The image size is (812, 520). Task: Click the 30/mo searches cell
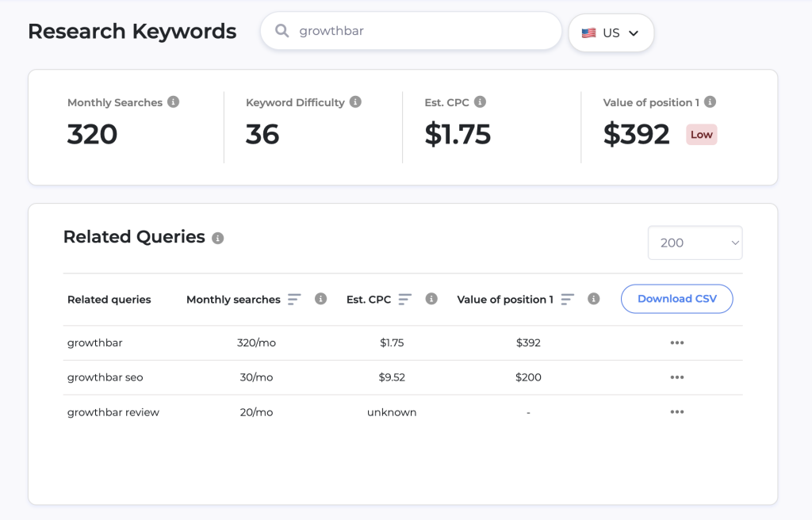click(x=256, y=377)
